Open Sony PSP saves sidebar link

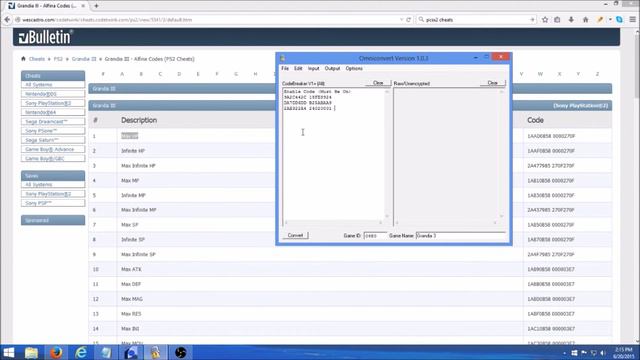(x=53, y=203)
